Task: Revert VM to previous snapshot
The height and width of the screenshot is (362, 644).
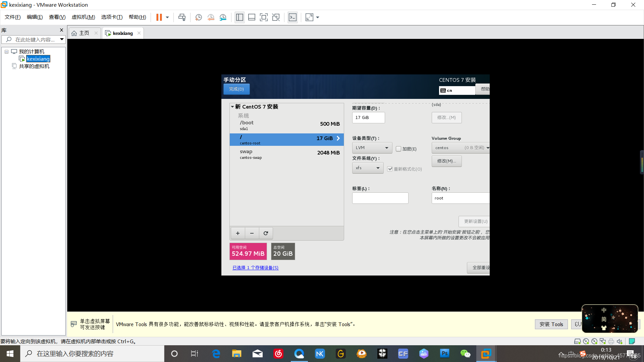Action: [x=211, y=17]
